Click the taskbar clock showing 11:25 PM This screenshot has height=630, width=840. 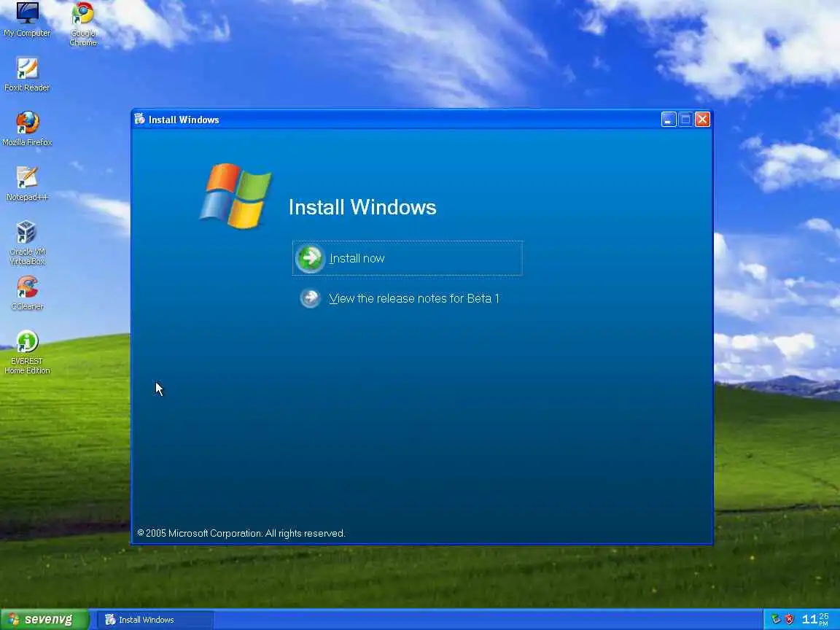tap(815, 620)
